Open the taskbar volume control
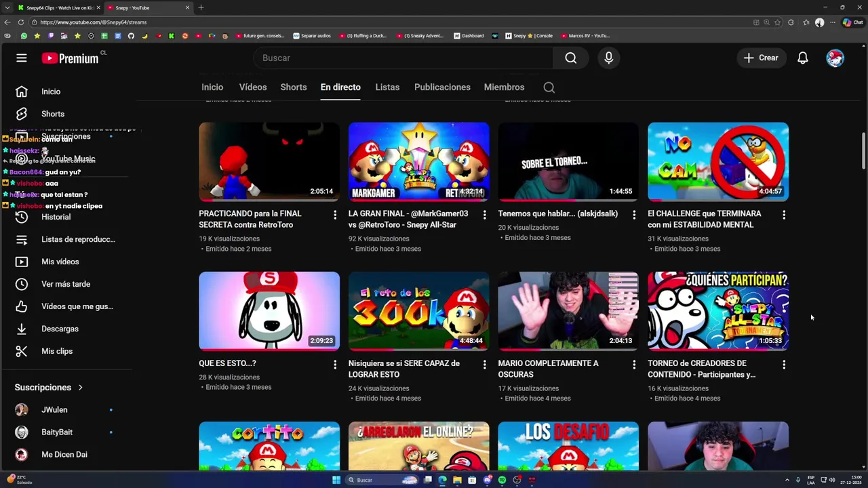The width and height of the screenshot is (868, 488). (831, 480)
